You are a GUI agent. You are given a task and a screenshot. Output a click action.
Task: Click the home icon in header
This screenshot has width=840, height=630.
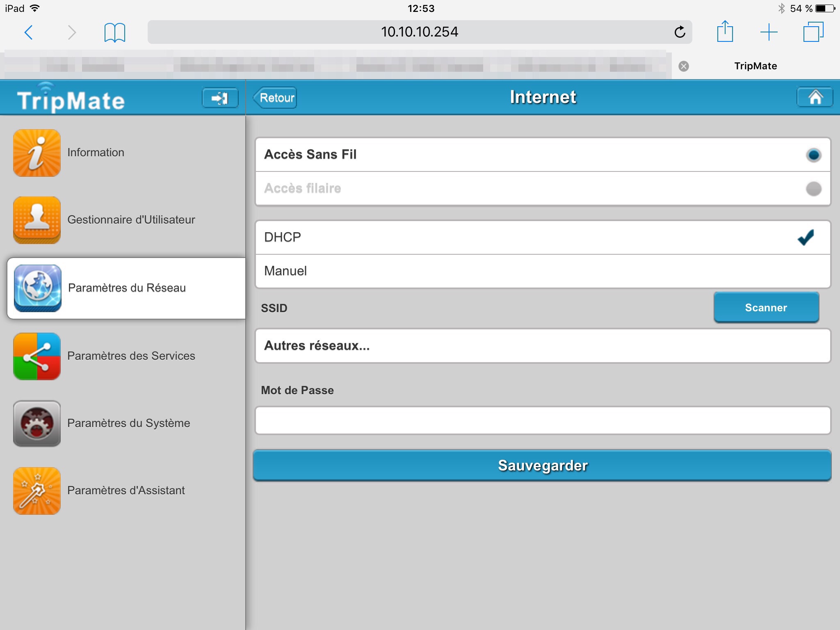[x=815, y=98]
